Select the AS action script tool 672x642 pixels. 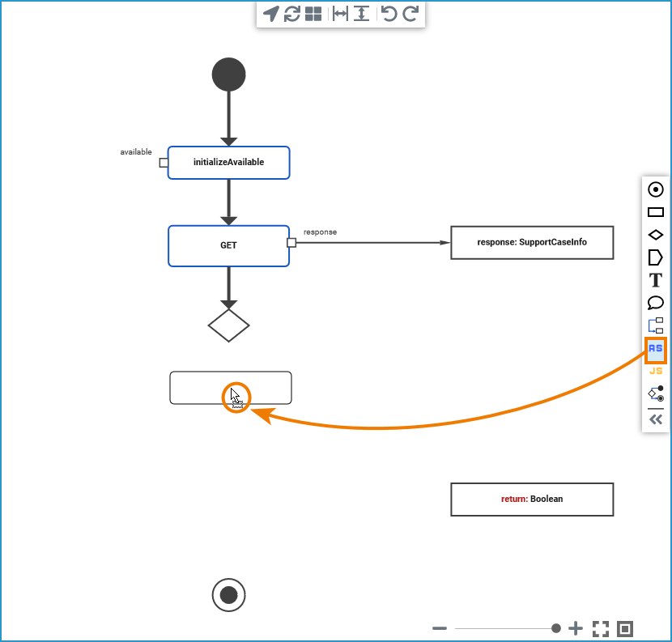[655, 348]
